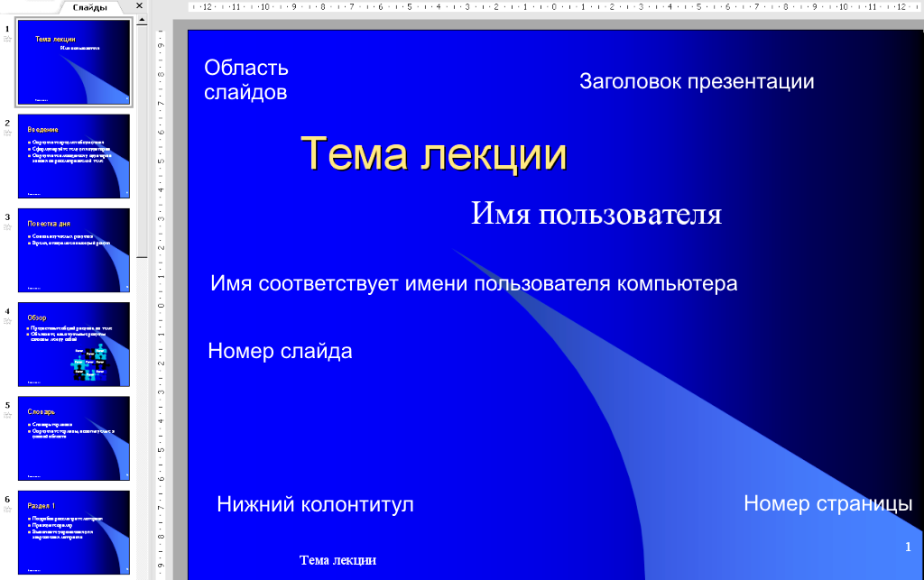Click the Тема лекции title on the main slide
This screenshot has width=924, height=580.
point(433,153)
